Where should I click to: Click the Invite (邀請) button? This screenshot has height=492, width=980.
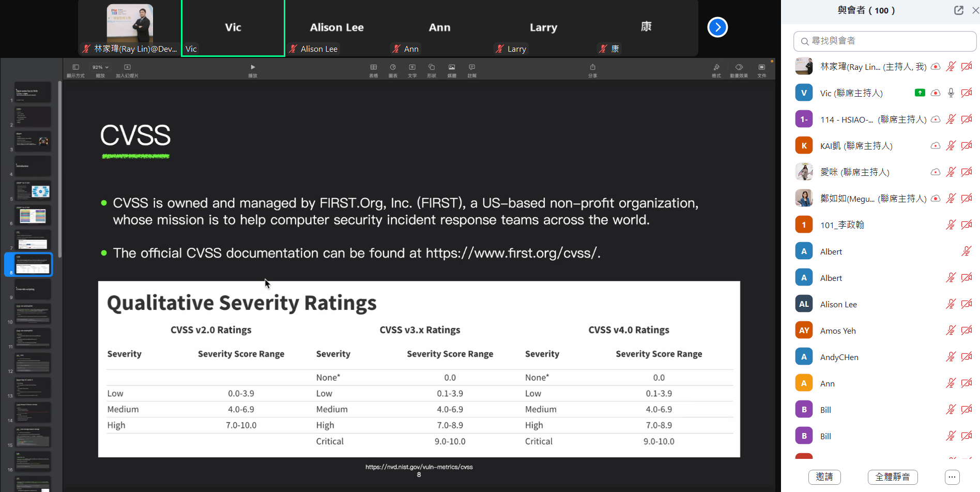coord(824,476)
